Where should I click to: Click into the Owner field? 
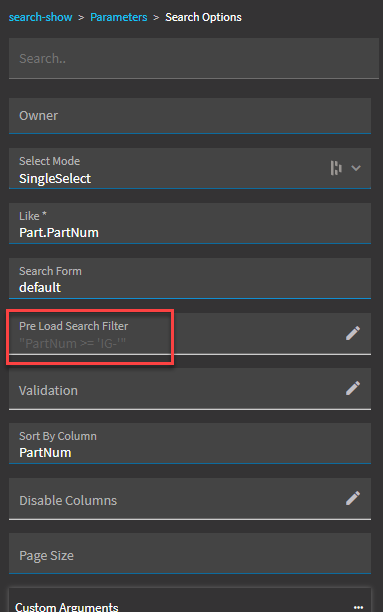point(190,116)
